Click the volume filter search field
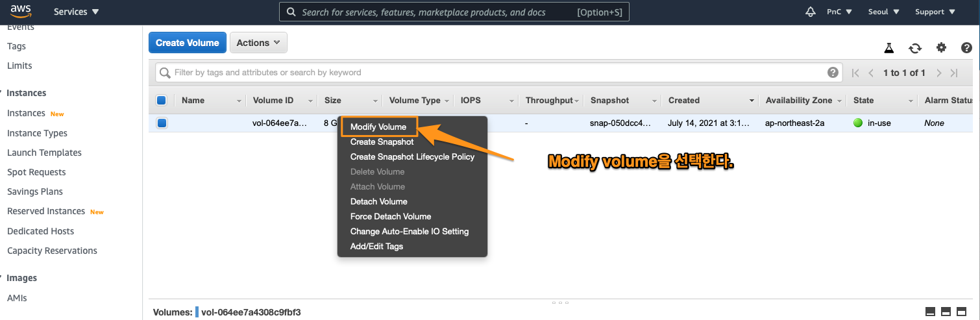980x320 pixels. (x=493, y=73)
